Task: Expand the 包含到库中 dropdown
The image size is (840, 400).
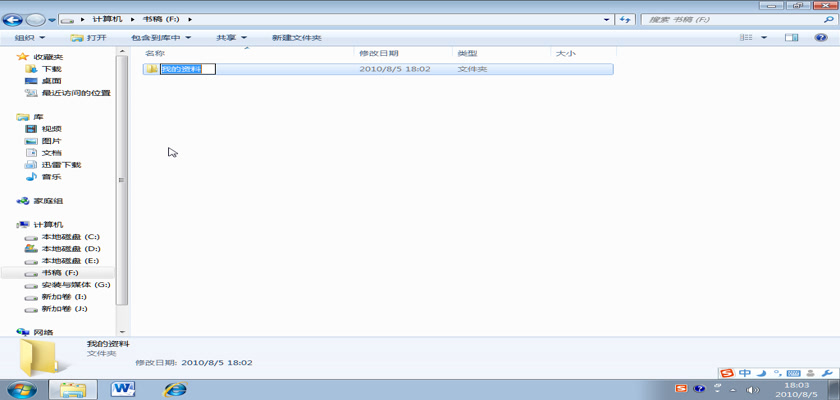Action: (160, 38)
